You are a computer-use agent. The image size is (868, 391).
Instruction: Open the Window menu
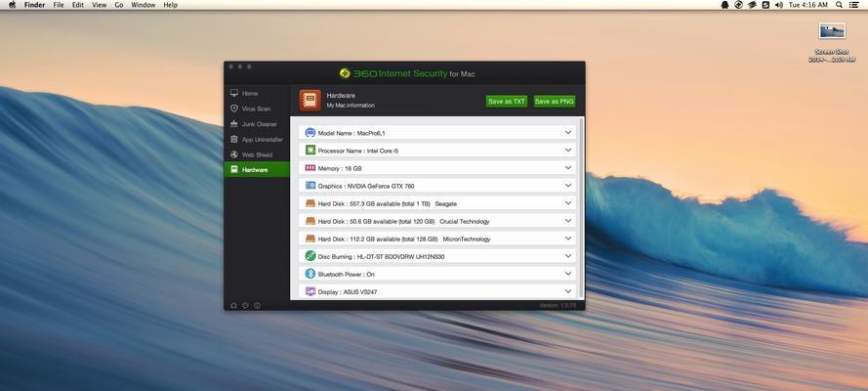click(x=144, y=5)
